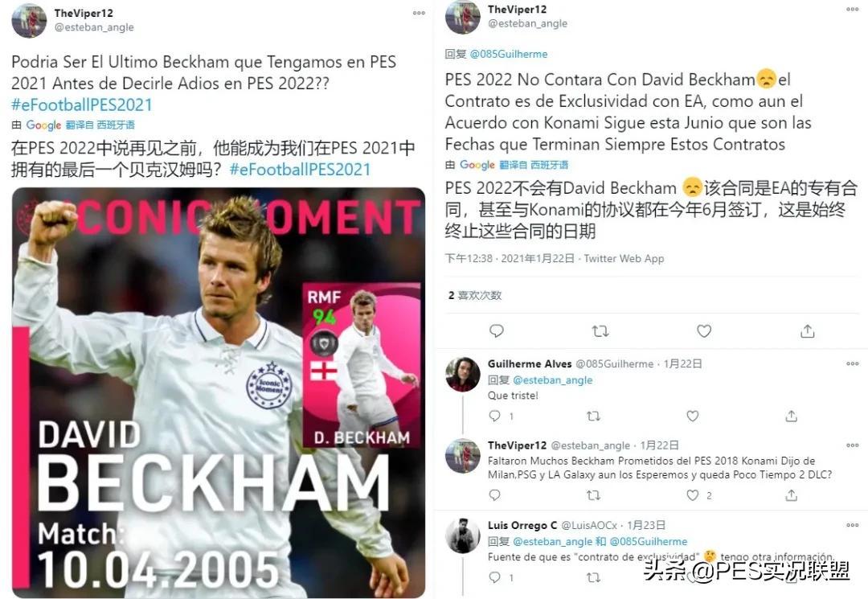
Task: Share TheViper12's reply about Milan, PSG
Action: (x=791, y=495)
